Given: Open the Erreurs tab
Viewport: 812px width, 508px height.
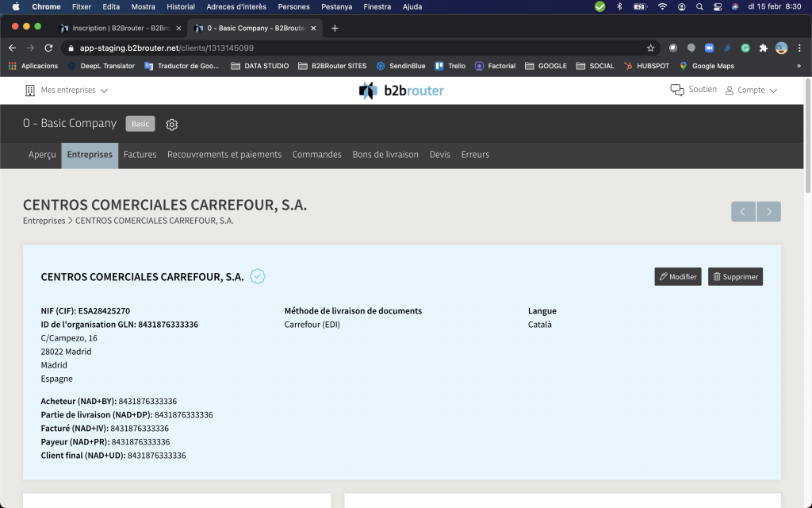Looking at the screenshot, I should point(476,155).
